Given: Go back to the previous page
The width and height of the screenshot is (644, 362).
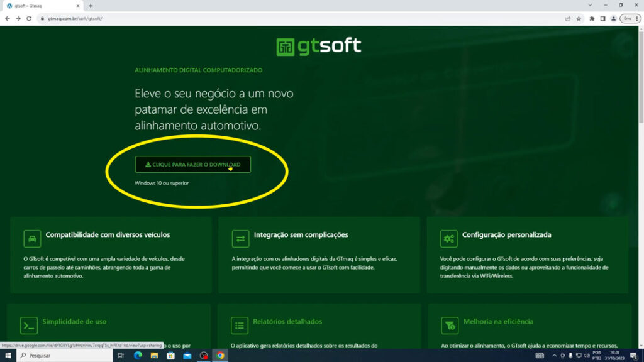Looking at the screenshot, I should tap(8, 18).
